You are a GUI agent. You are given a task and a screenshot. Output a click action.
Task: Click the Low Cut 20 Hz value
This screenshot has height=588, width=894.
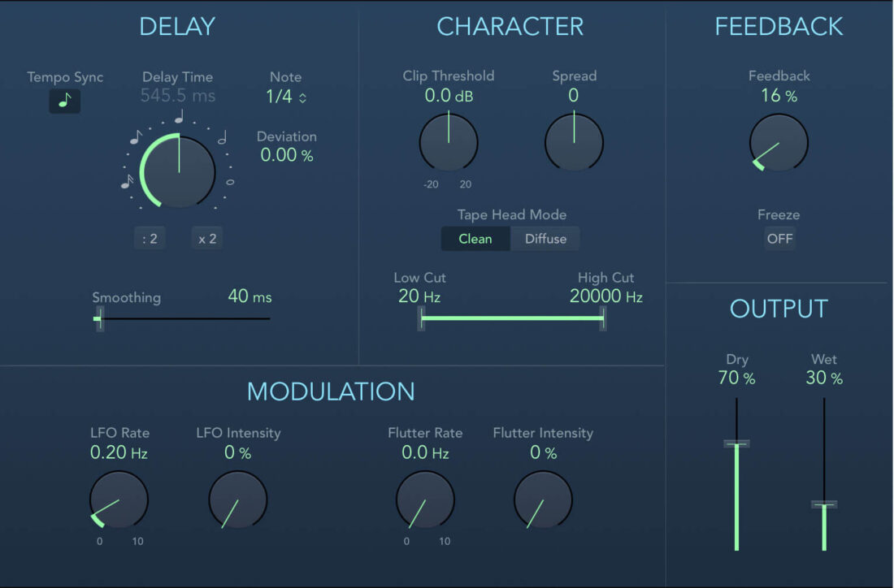tap(419, 296)
